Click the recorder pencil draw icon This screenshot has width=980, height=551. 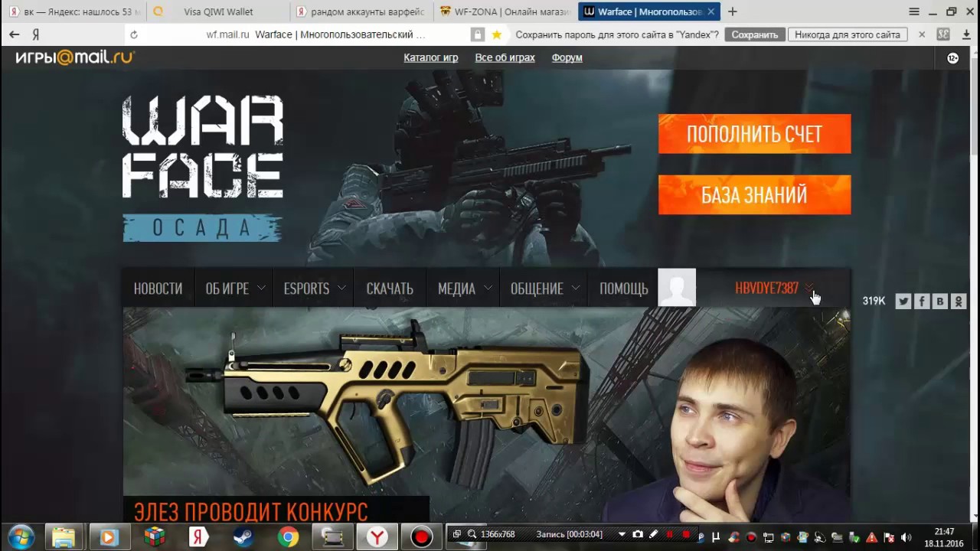pyautogui.click(x=653, y=534)
